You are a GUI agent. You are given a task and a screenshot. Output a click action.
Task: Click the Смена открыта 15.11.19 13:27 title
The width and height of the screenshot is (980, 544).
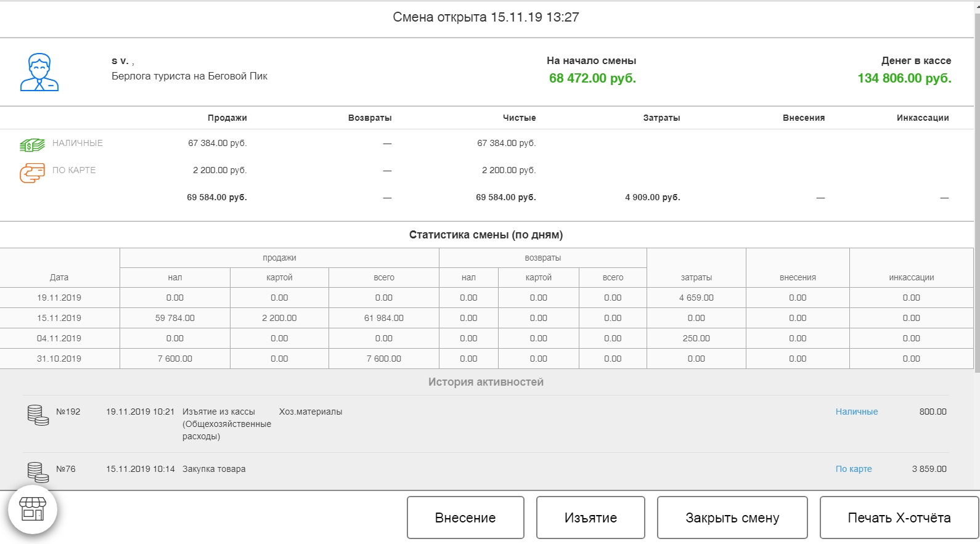[486, 17]
